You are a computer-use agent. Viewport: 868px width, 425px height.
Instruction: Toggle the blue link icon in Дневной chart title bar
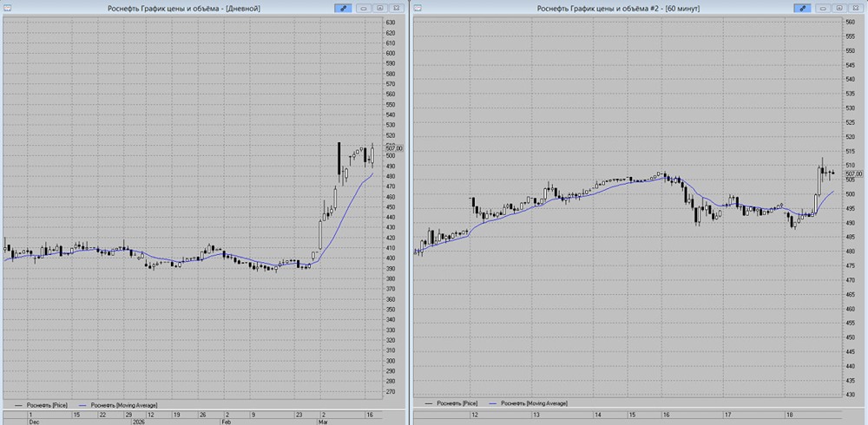coord(342,9)
